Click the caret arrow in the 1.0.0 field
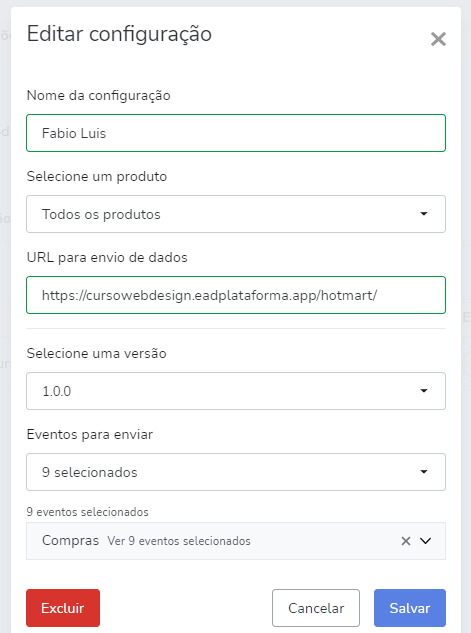The image size is (471, 633). (424, 390)
